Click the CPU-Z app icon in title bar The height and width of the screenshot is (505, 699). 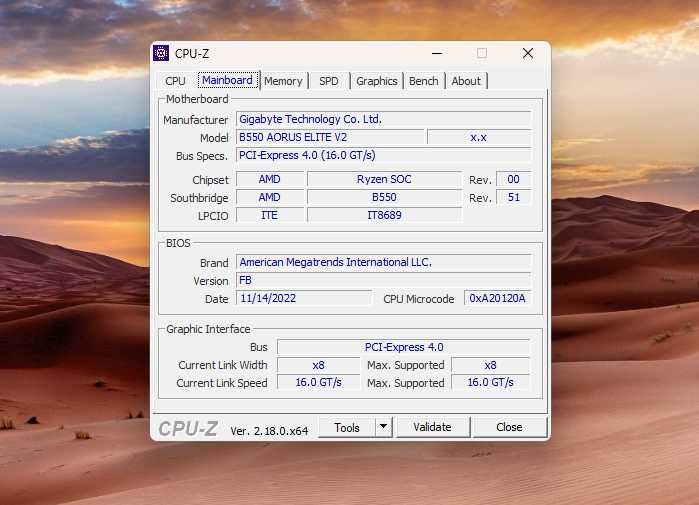161,53
